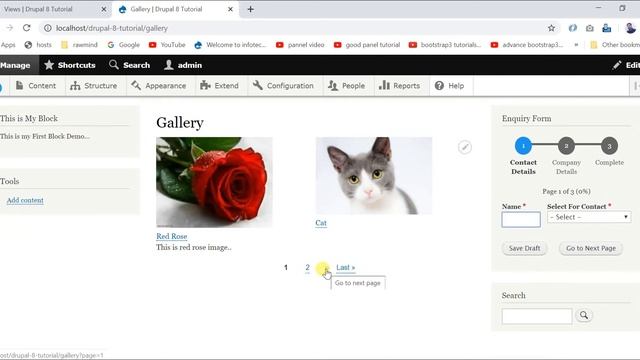Open the Select For Contact dropdown

pos(589,217)
